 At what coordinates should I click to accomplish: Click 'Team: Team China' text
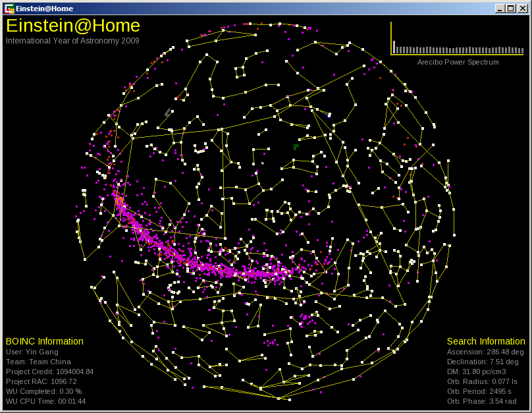[38, 362]
